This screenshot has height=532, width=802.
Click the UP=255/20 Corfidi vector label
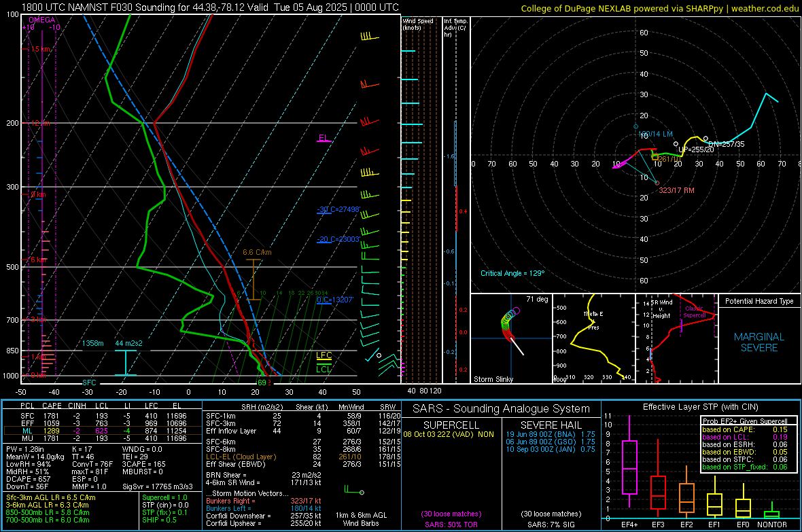coord(695,149)
